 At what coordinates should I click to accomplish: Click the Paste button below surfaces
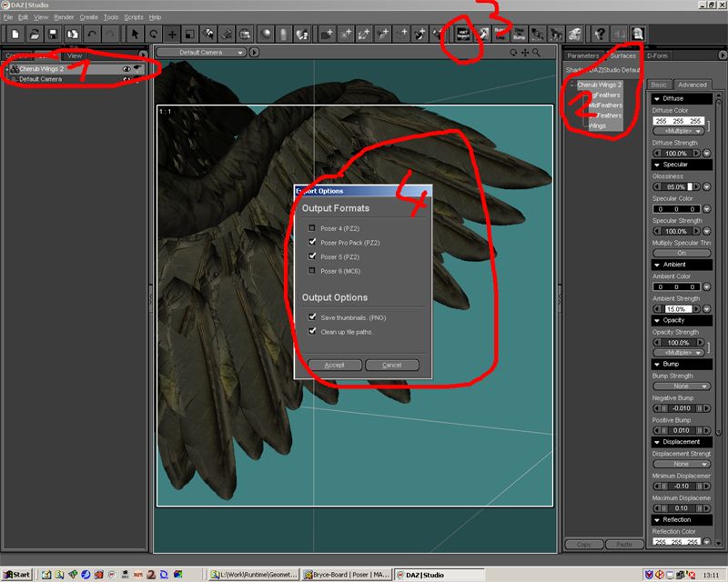(x=624, y=544)
